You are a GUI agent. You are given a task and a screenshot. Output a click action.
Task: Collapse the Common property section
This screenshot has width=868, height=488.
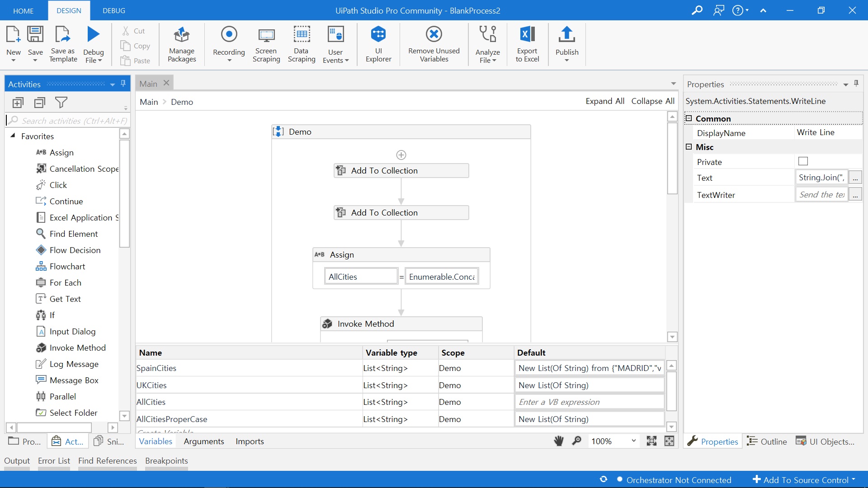coord(689,118)
